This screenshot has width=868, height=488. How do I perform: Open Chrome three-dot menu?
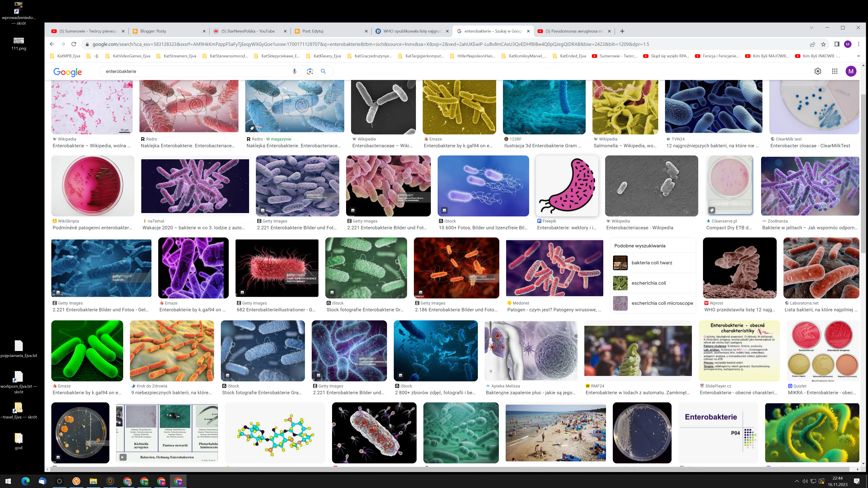[x=859, y=44]
